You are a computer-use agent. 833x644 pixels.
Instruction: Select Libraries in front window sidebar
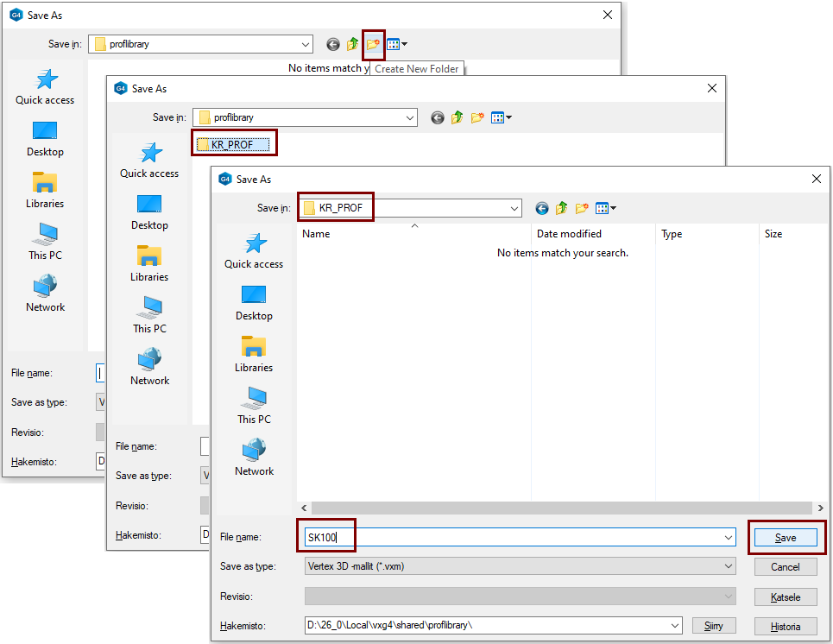254,355
